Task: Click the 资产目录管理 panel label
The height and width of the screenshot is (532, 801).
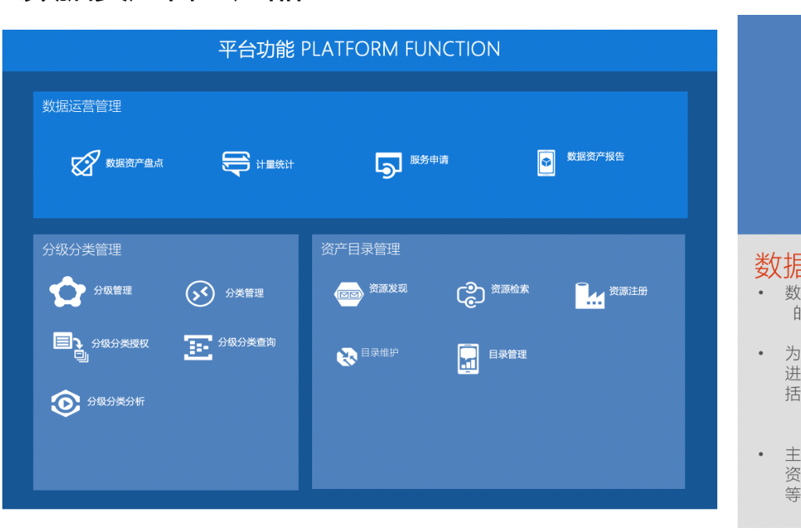Action: 359,249
